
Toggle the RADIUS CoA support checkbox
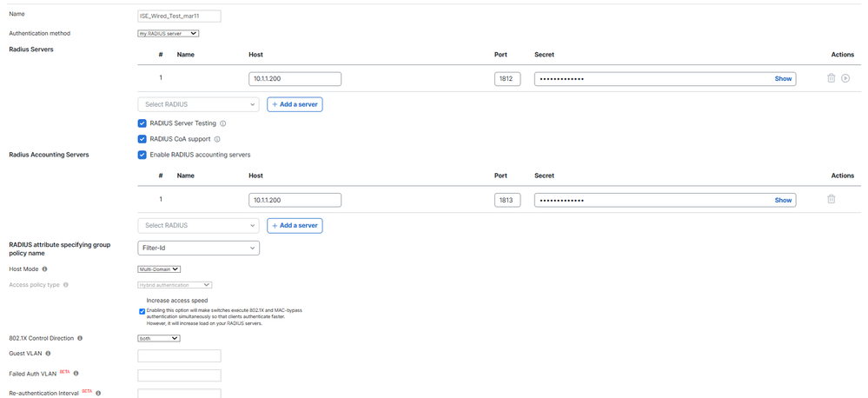coord(142,139)
